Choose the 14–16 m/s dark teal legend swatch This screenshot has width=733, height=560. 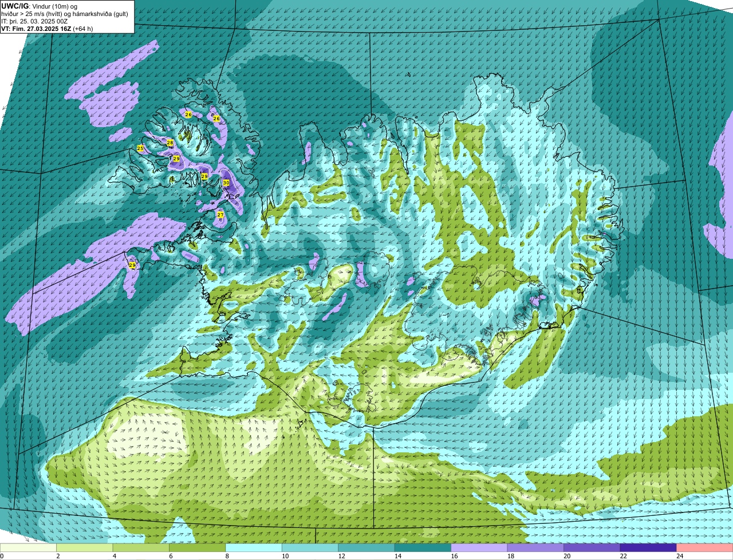(423, 547)
